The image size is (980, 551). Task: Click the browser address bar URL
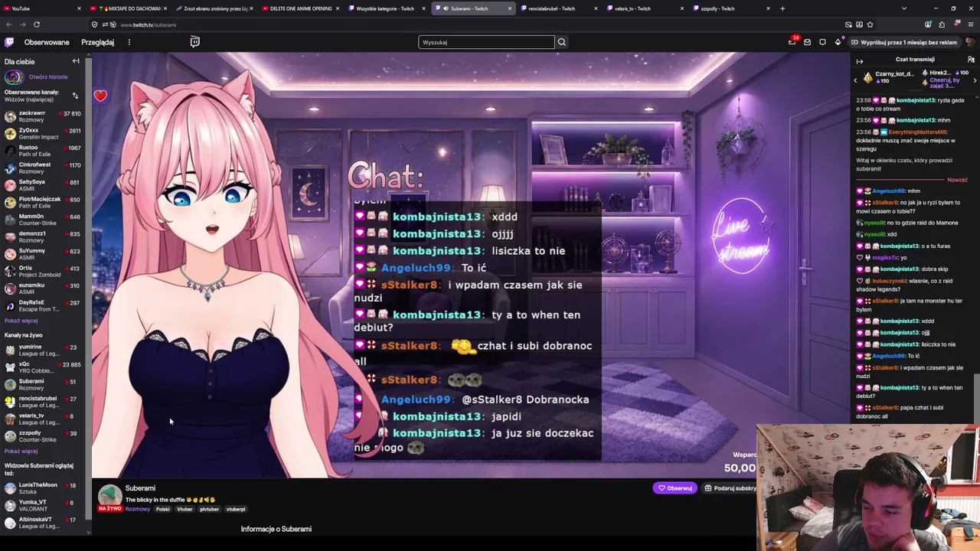(149, 24)
